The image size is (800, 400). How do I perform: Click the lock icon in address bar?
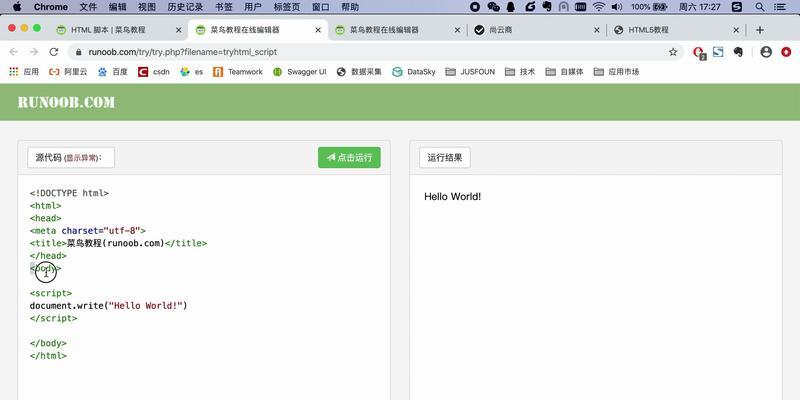pyautogui.click(x=78, y=52)
